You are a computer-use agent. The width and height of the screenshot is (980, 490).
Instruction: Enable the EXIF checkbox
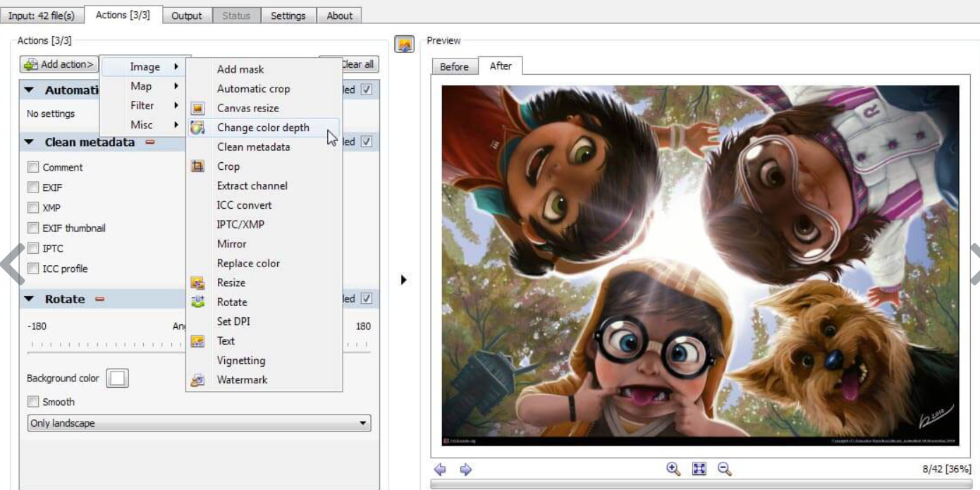coord(33,188)
